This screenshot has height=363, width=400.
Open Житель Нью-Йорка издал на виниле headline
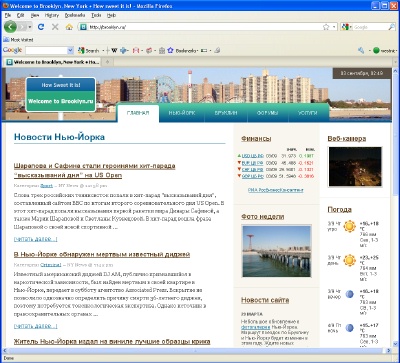pos(112,342)
